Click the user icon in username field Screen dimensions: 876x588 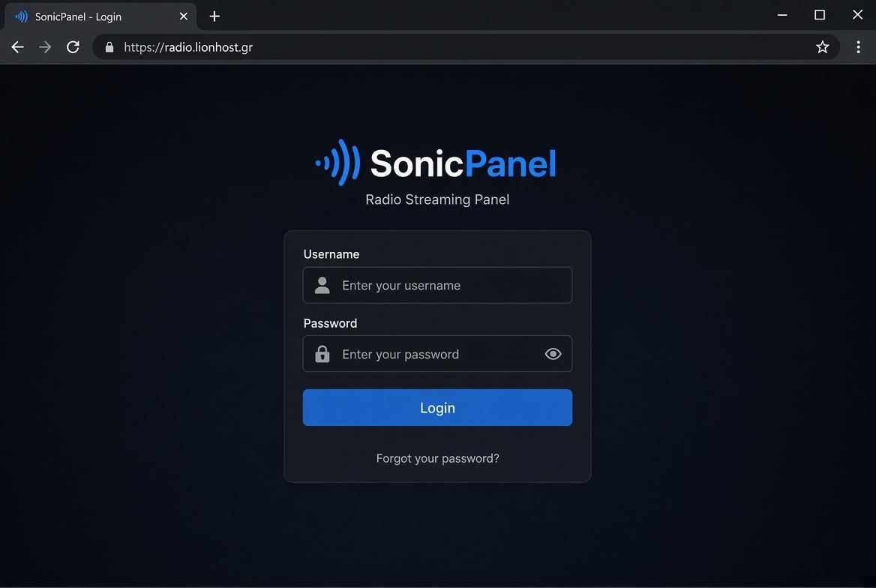coord(322,285)
